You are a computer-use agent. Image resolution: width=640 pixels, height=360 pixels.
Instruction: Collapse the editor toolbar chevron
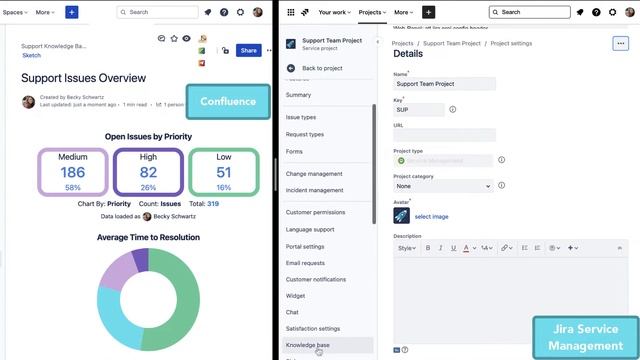tap(620, 248)
